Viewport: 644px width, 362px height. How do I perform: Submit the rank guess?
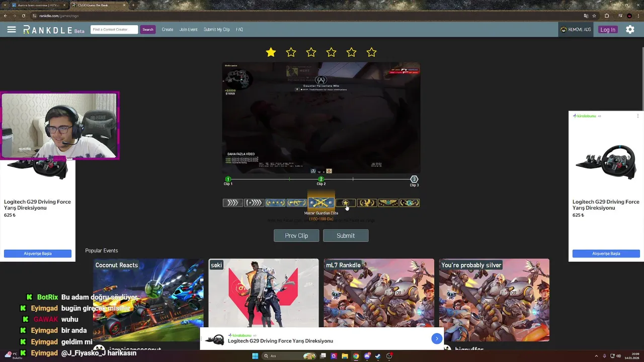pos(346,236)
